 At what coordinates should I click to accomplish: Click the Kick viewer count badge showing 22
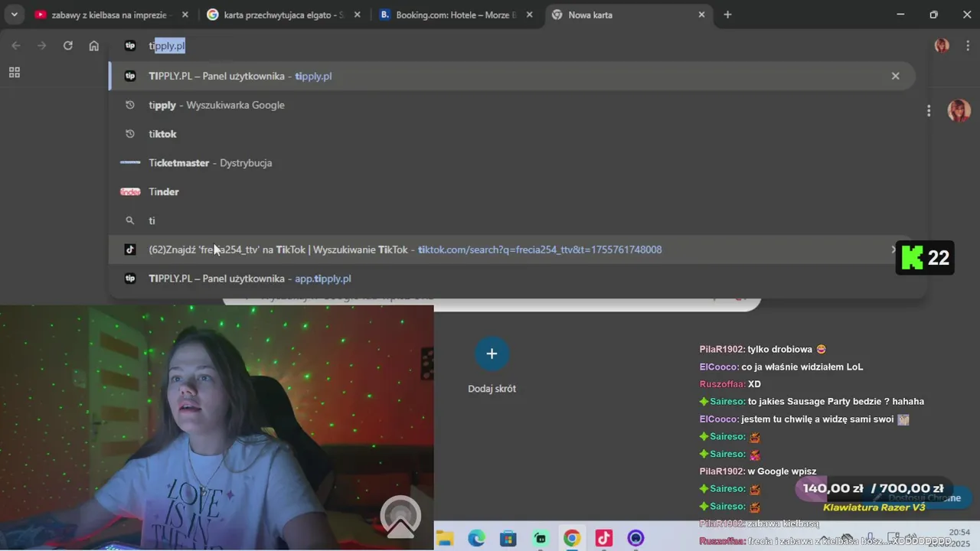[x=925, y=258]
